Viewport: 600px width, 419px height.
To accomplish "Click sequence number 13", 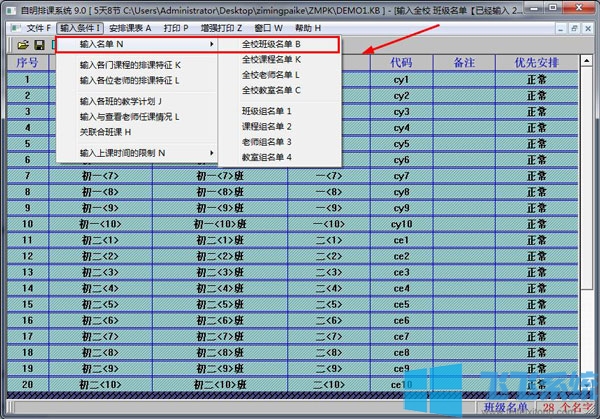I will coord(28,272).
